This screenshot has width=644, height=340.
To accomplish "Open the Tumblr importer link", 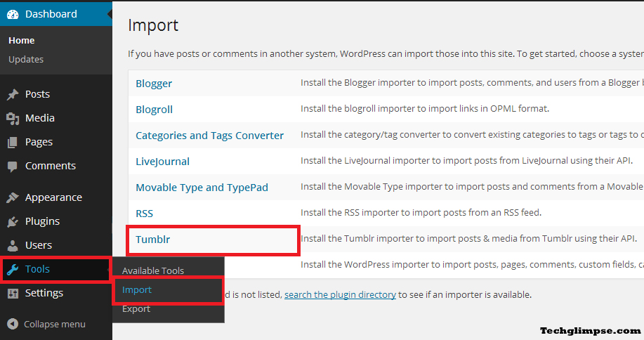I will [153, 240].
